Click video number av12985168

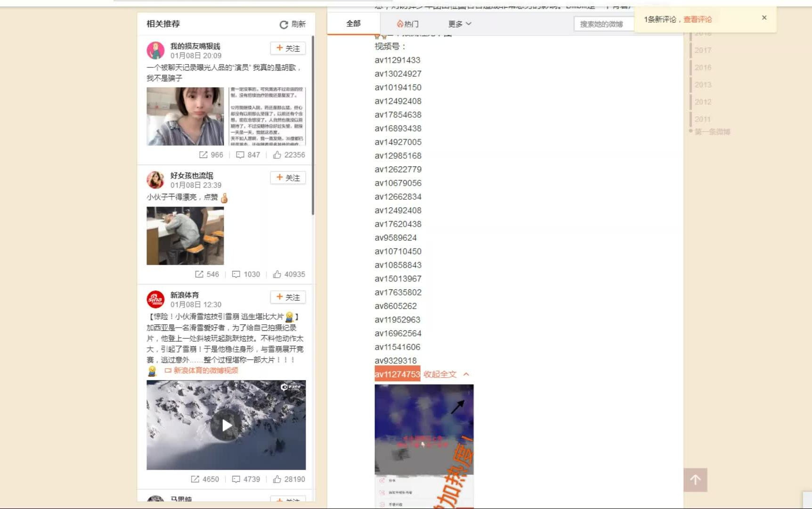click(x=398, y=156)
